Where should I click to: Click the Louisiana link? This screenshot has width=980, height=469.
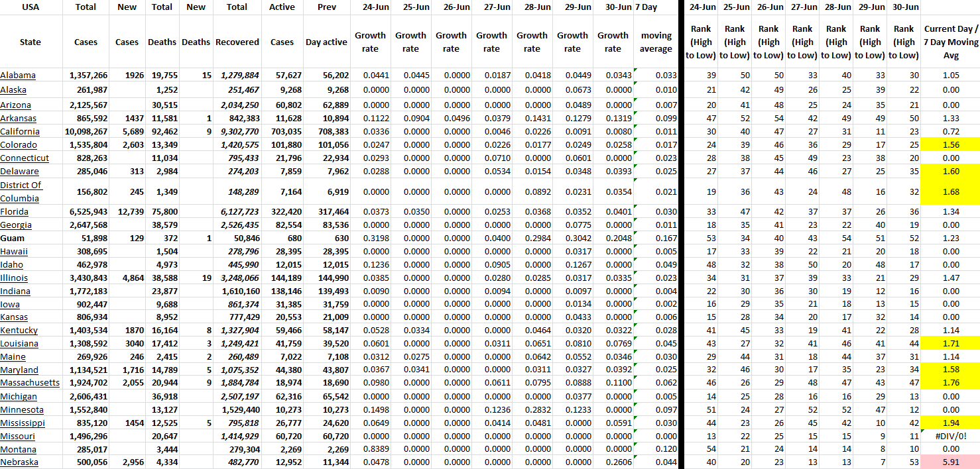pyautogui.click(x=19, y=343)
